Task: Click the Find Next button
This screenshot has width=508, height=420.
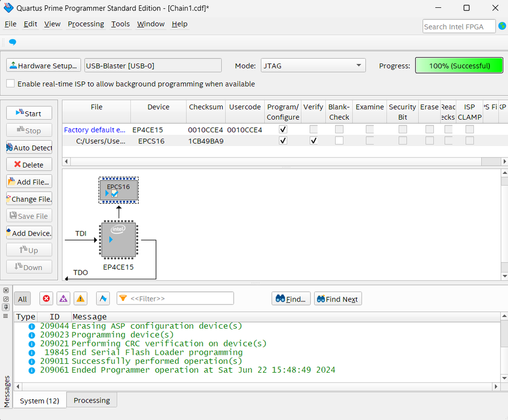Action: tap(338, 299)
